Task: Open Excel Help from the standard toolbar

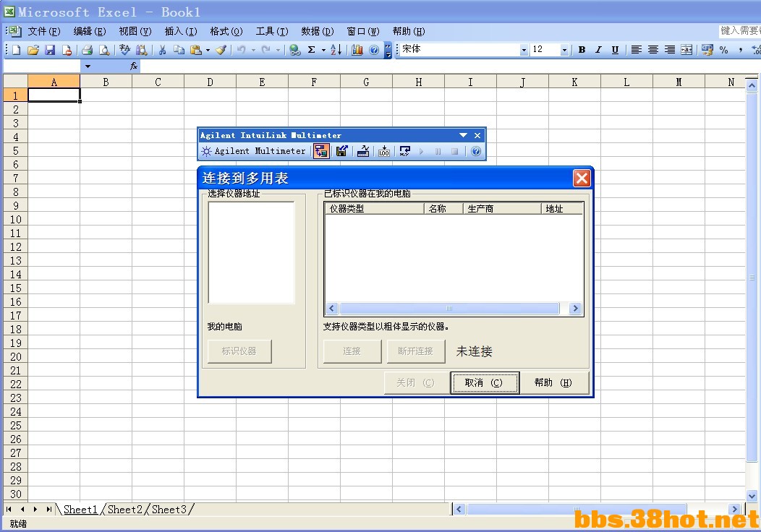Action: coord(374,50)
